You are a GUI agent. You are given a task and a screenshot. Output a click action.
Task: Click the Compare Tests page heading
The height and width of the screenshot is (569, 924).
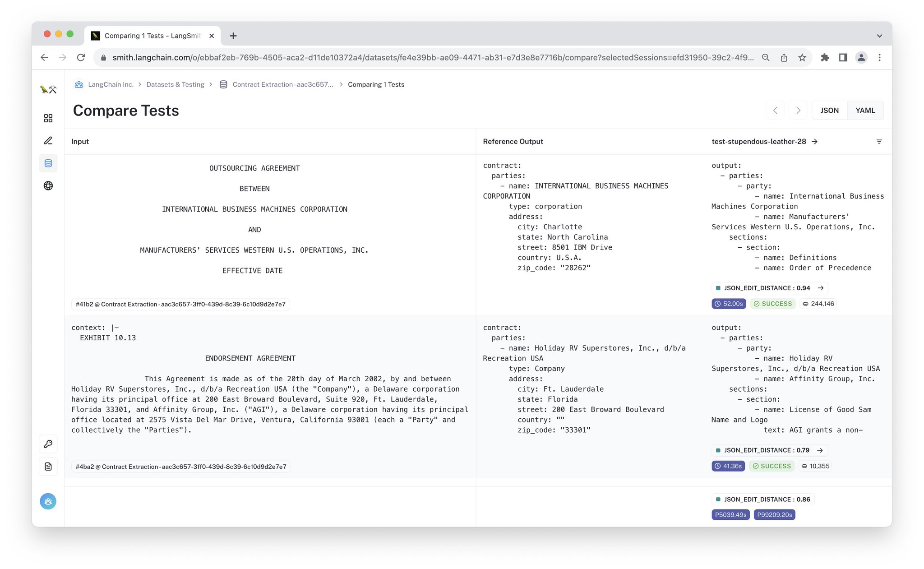click(x=126, y=111)
